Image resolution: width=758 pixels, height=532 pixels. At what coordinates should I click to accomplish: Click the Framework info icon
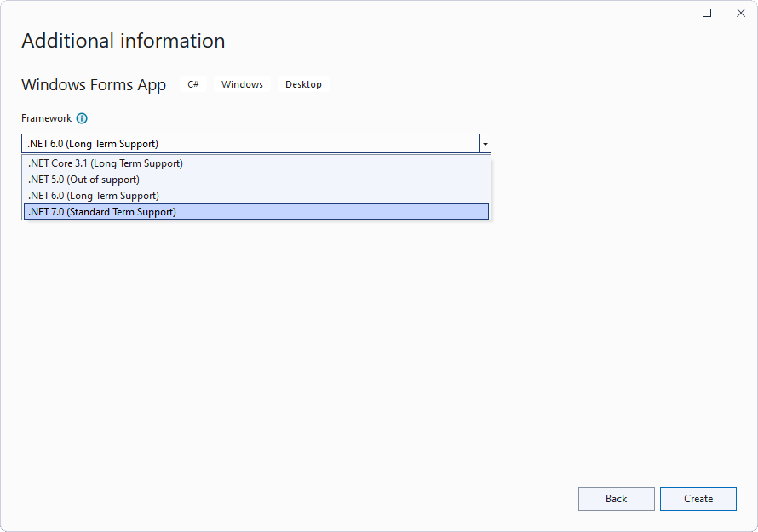[x=82, y=118]
